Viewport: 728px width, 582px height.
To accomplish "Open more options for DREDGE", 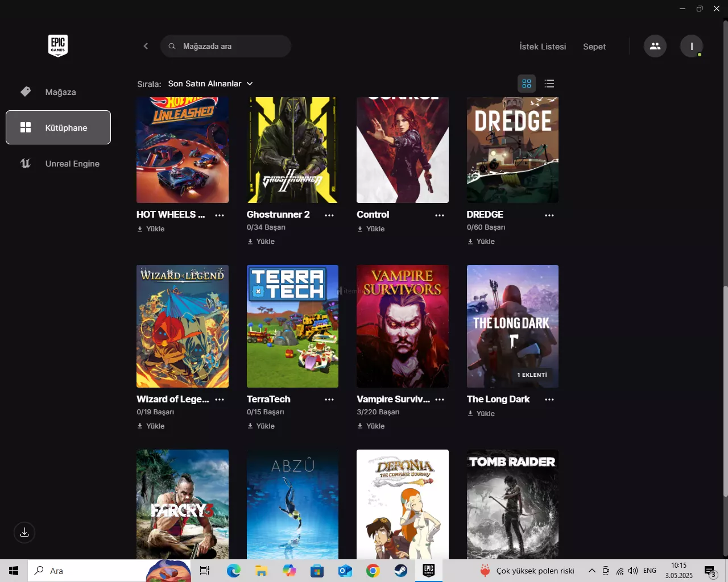I will [x=549, y=215].
